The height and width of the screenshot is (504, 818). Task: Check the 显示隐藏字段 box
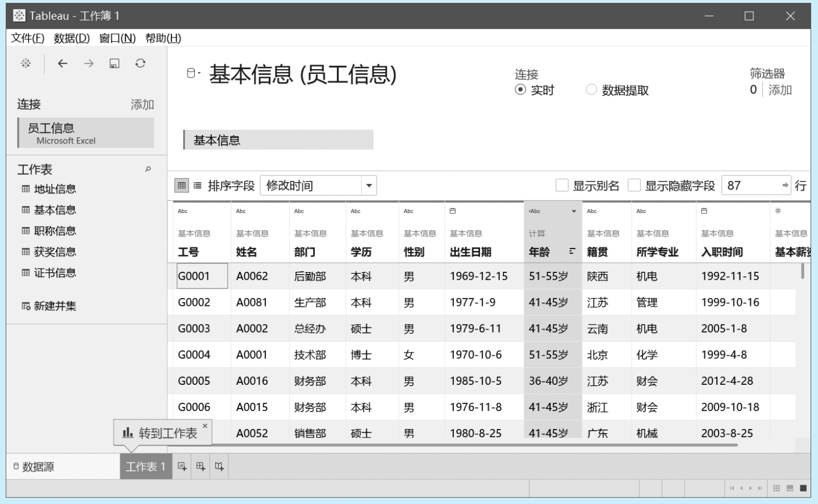pos(634,186)
